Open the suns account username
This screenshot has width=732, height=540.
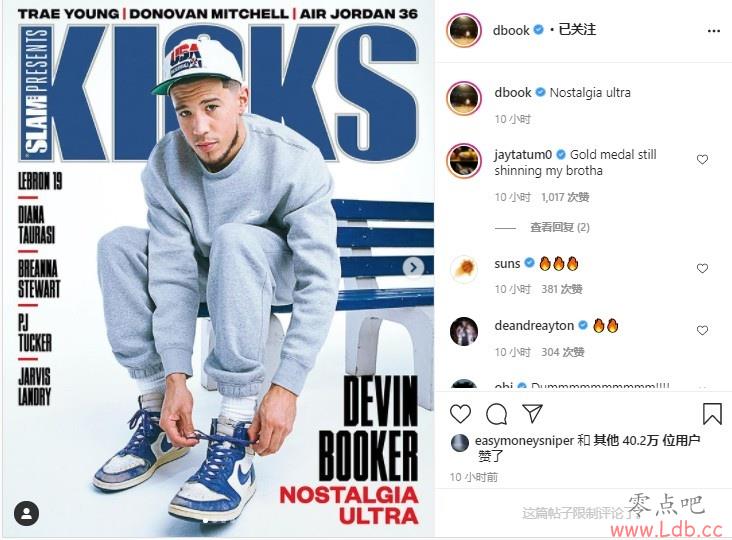pyautogui.click(x=507, y=264)
